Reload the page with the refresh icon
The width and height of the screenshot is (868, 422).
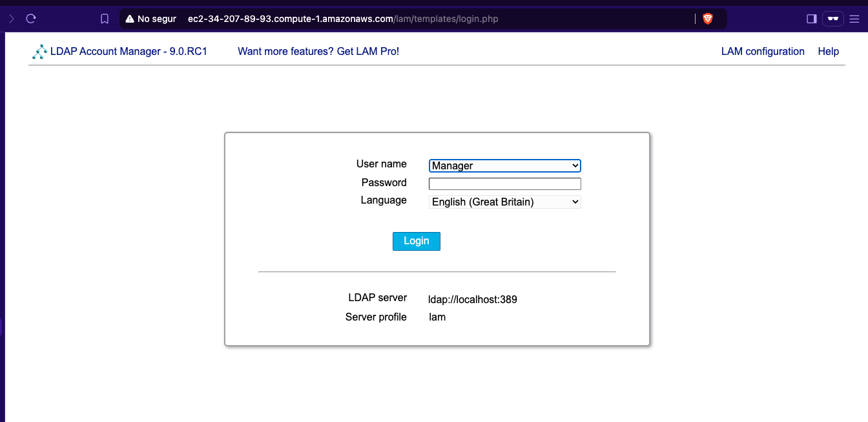click(x=30, y=19)
